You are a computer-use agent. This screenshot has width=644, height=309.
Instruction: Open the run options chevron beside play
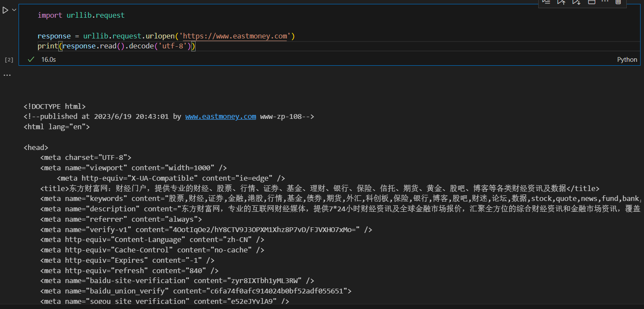click(14, 10)
